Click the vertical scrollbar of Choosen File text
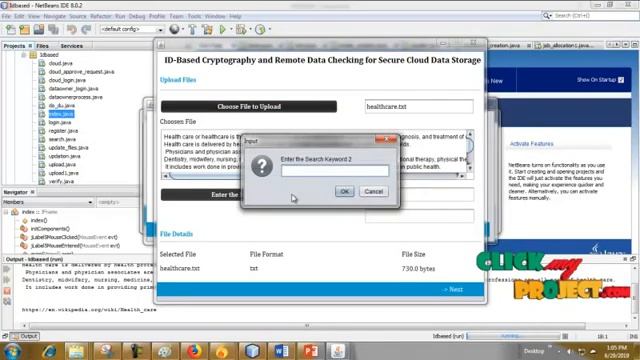 470,151
